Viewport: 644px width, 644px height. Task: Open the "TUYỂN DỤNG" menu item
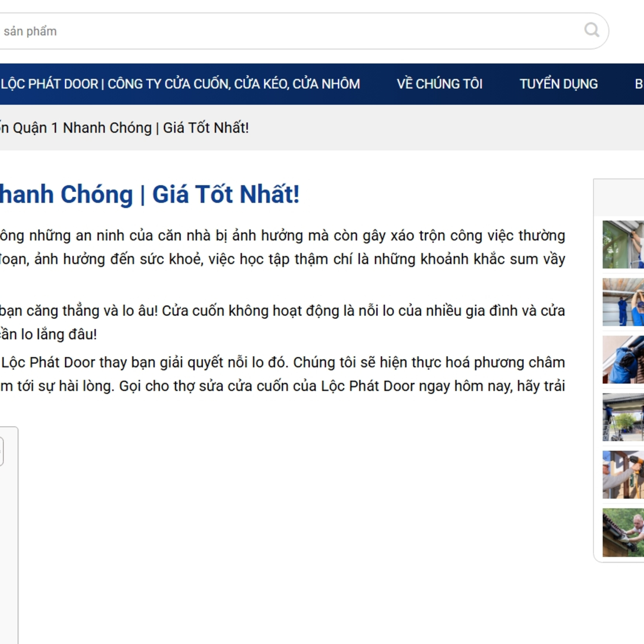click(559, 84)
